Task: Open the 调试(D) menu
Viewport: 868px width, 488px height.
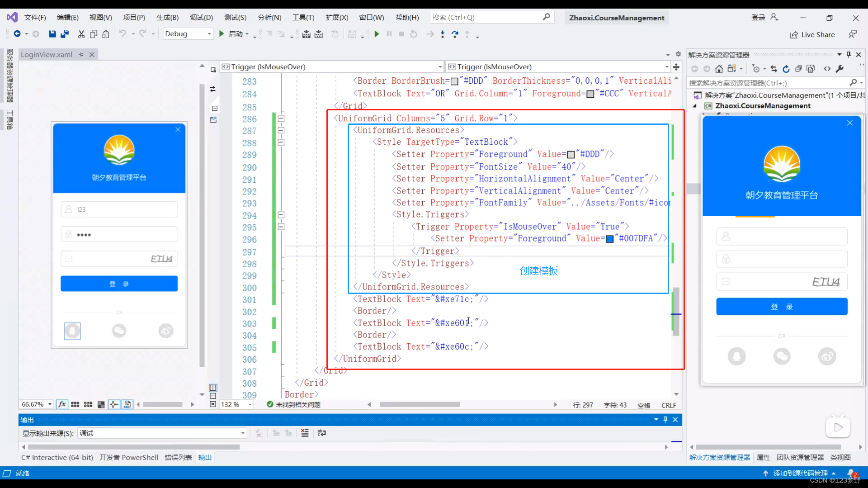Action: point(201,18)
